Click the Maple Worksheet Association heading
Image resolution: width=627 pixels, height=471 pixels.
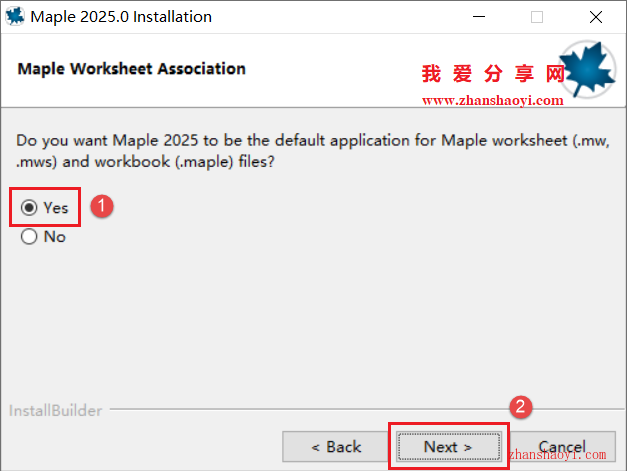click(132, 69)
